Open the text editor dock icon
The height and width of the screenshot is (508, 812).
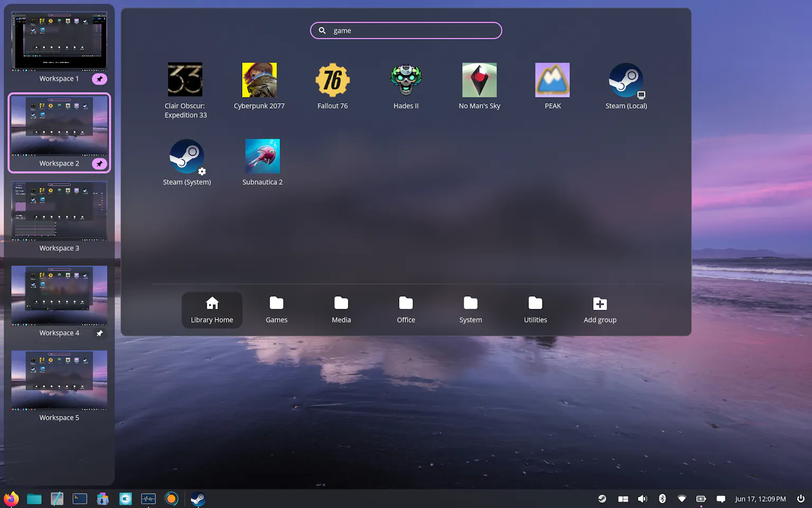[57, 498]
